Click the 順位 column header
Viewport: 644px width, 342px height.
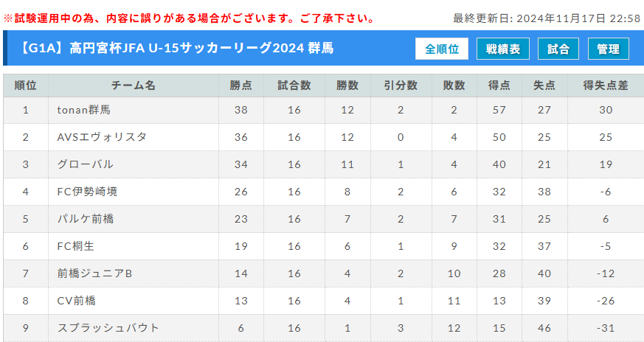point(26,85)
